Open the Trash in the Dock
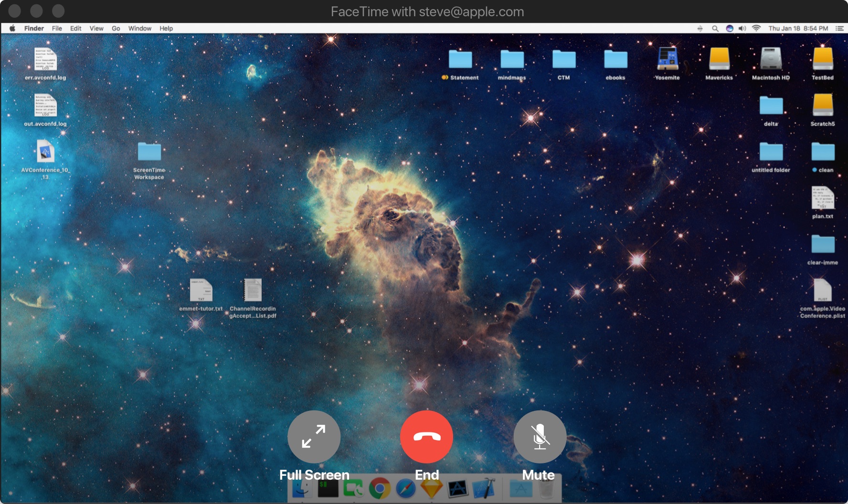848x504 pixels. [546, 488]
